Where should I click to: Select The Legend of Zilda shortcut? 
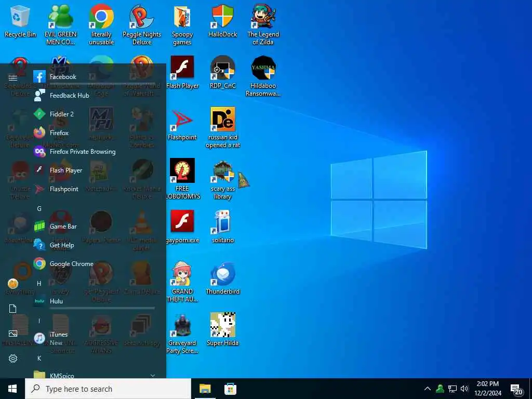(x=263, y=24)
